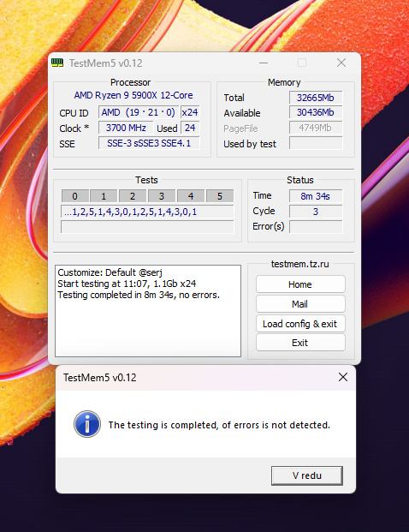Click the Mail button
The image size is (409, 532).
point(300,304)
